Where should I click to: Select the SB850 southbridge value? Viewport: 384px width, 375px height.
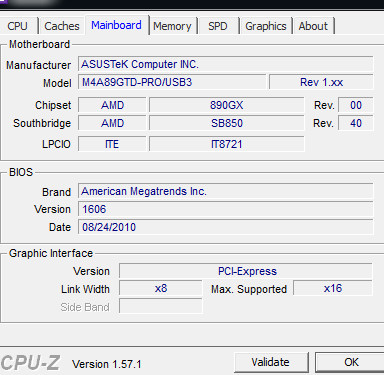(227, 123)
